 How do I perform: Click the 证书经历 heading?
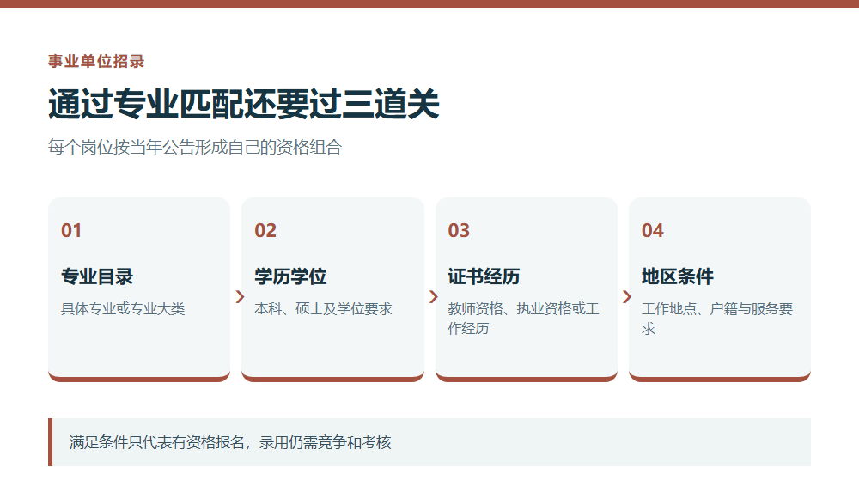[x=484, y=276]
